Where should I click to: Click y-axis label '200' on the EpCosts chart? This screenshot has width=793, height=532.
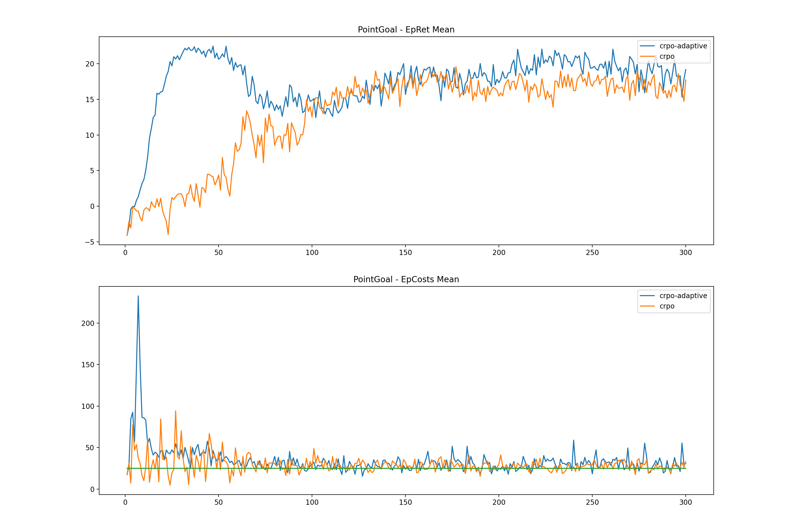coord(87,323)
